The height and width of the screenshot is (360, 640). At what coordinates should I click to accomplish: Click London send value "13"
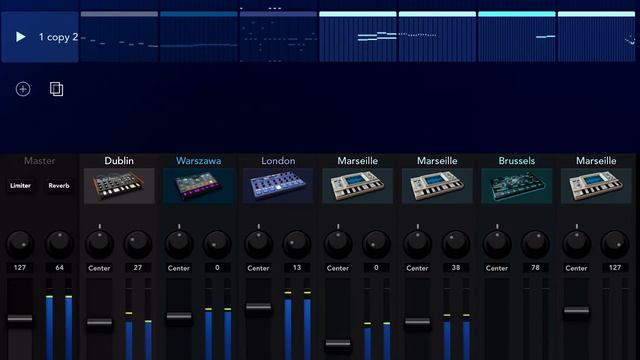(297, 268)
